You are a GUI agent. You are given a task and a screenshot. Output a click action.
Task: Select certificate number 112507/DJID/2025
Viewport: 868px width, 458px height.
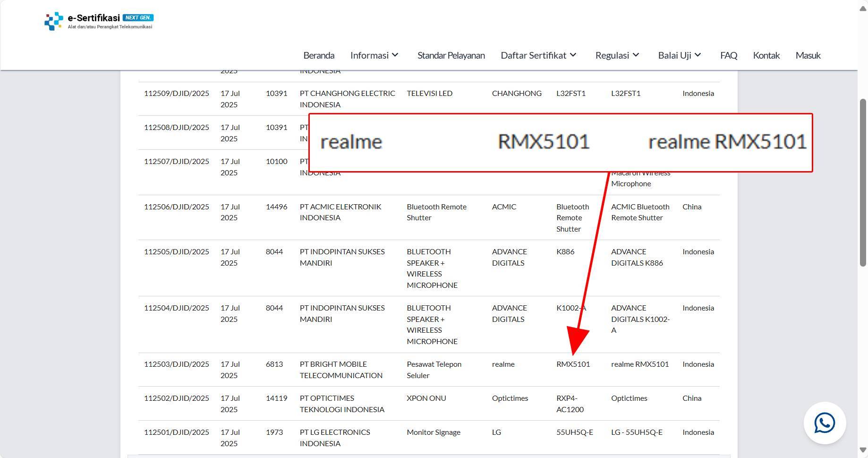[x=177, y=161]
